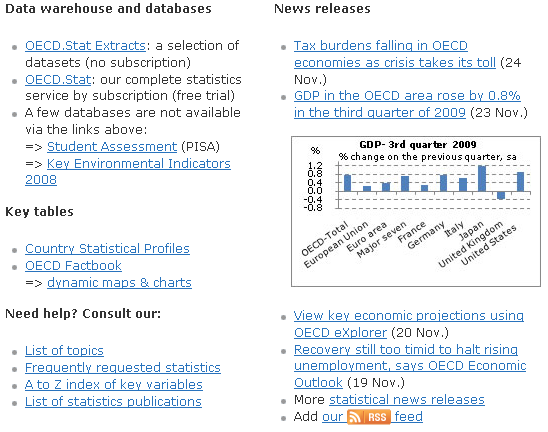Click the orange RSS feed icon

pos(368,417)
